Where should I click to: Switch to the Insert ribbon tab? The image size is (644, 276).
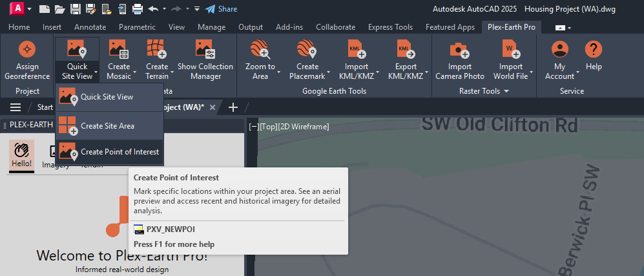click(52, 27)
